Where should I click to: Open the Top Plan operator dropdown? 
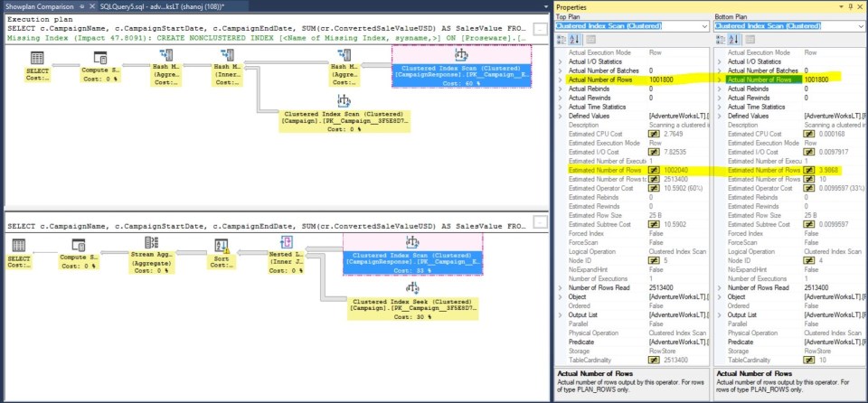tap(703, 27)
